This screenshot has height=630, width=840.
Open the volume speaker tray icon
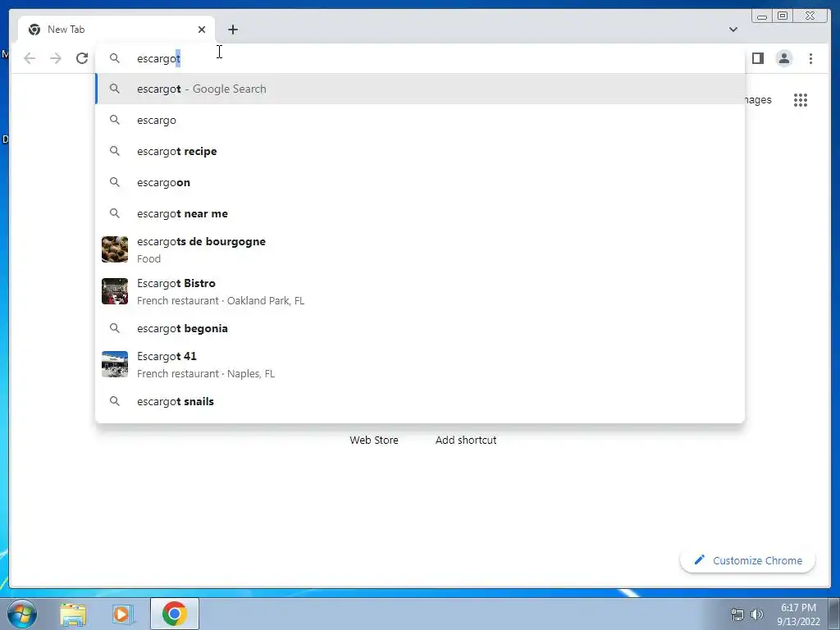756,614
